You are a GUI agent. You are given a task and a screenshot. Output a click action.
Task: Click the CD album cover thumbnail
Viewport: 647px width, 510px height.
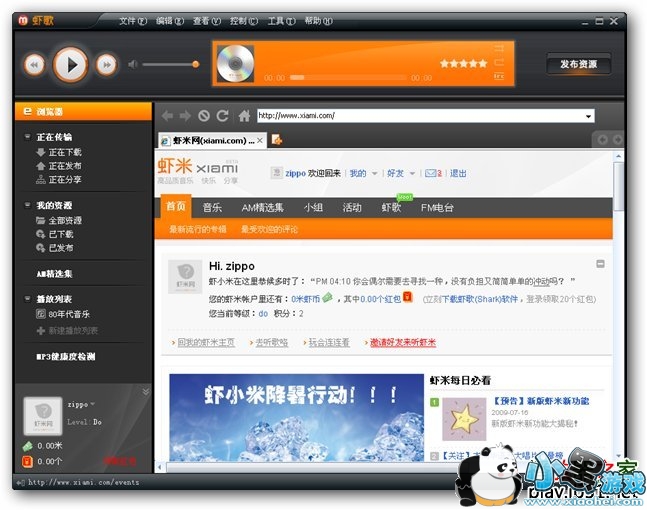235,63
